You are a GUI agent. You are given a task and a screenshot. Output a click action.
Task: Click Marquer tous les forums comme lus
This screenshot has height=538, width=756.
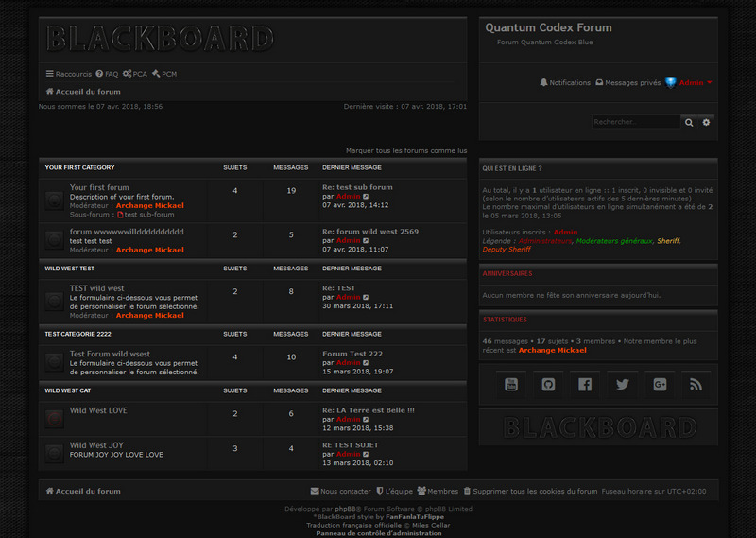[x=406, y=150]
